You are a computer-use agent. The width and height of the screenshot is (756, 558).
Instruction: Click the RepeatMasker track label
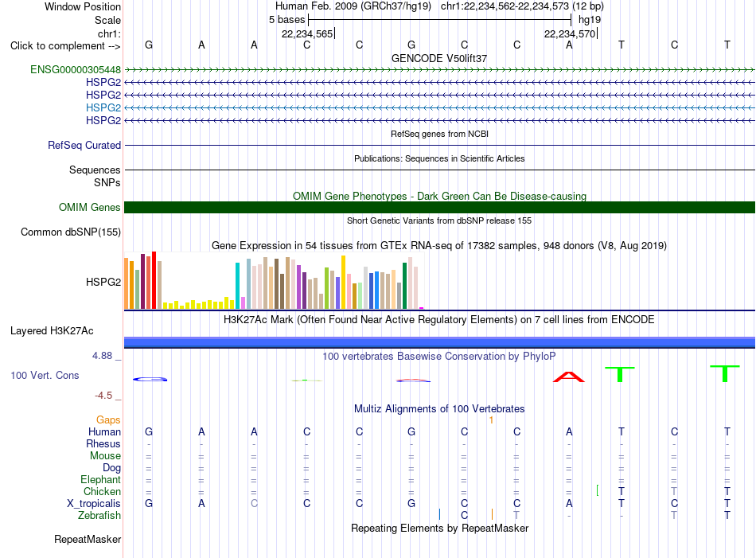tap(88, 539)
